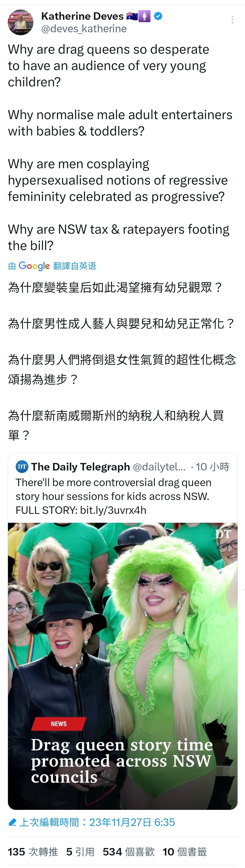
Task: View the 135 retweets list
Action: [x=33, y=852]
